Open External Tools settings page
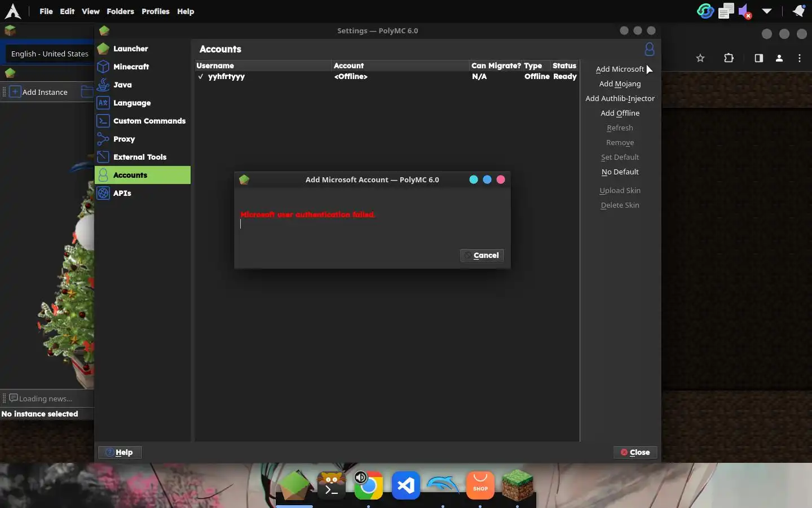 (143, 157)
